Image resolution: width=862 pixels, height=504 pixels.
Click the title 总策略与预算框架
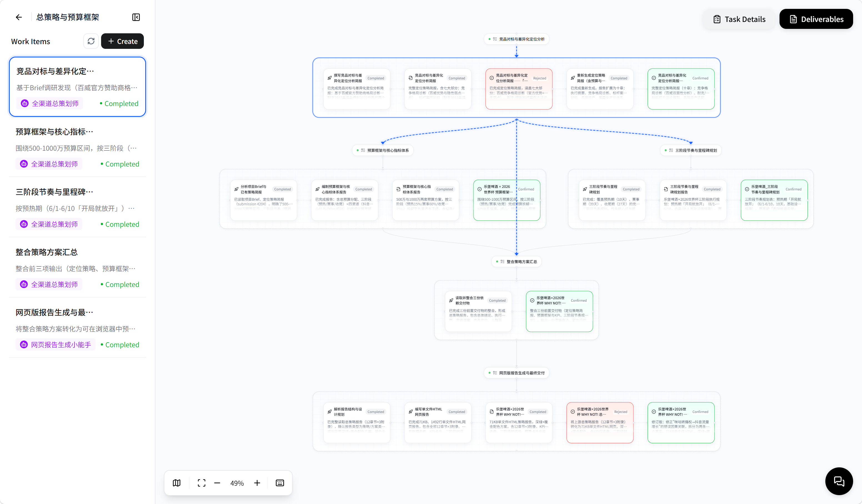68,17
